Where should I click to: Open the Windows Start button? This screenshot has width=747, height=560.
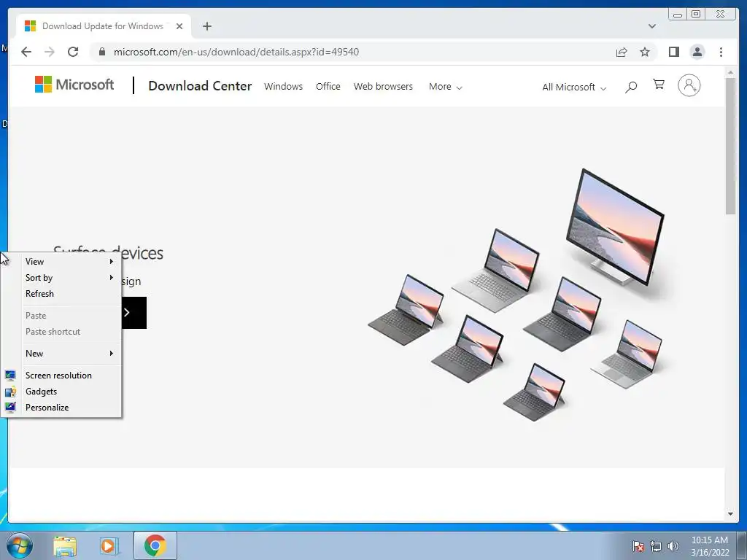[20, 545]
